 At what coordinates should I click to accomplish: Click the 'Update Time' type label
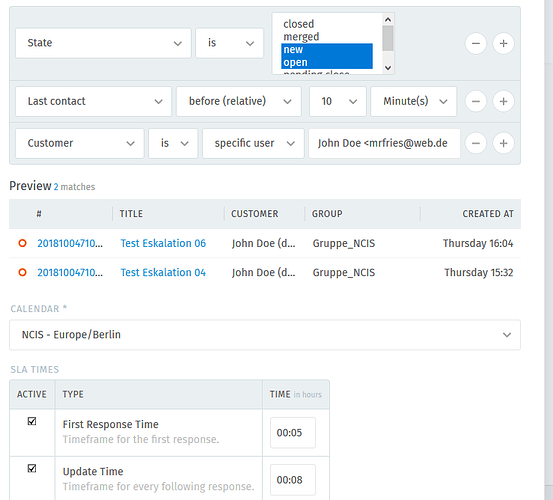(93, 472)
